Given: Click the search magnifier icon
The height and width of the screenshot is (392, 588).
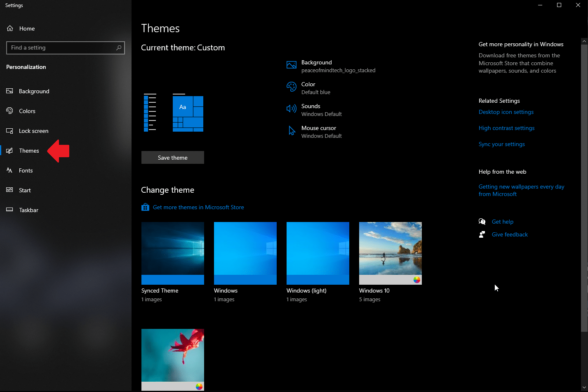Looking at the screenshot, I should tap(119, 48).
